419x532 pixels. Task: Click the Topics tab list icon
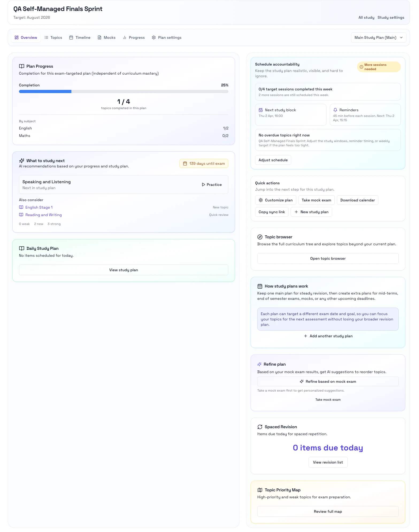tap(46, 37)
